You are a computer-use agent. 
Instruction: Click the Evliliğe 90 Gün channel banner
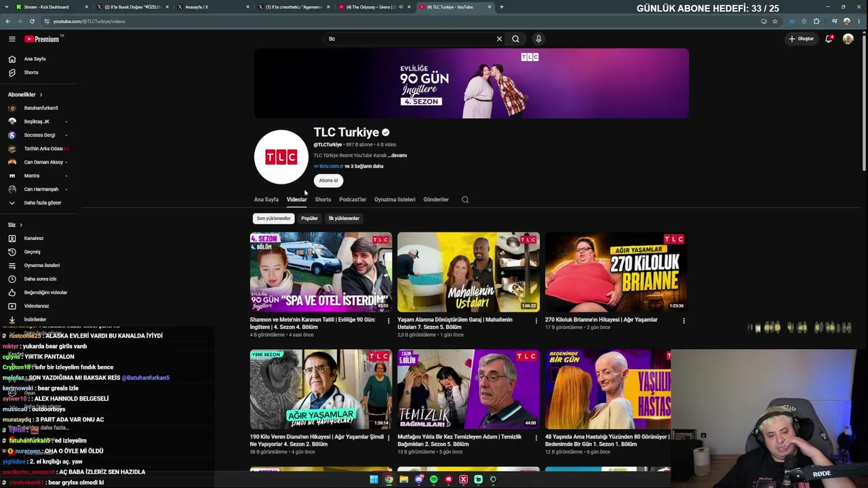pyautogui.click(x=471, y=83)
